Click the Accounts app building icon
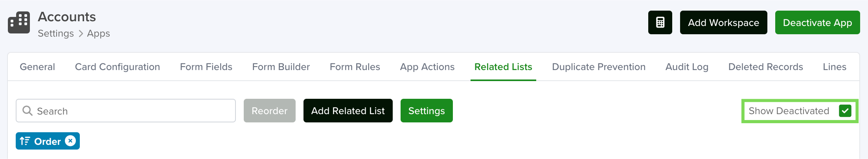The width and height of the screenshot is (868, 159). tap(19, 22)
